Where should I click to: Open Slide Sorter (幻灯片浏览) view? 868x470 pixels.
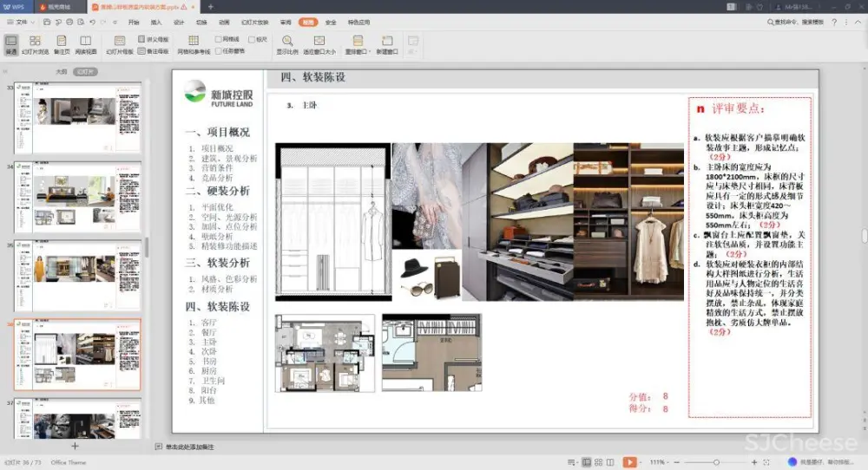pos(35,44)
